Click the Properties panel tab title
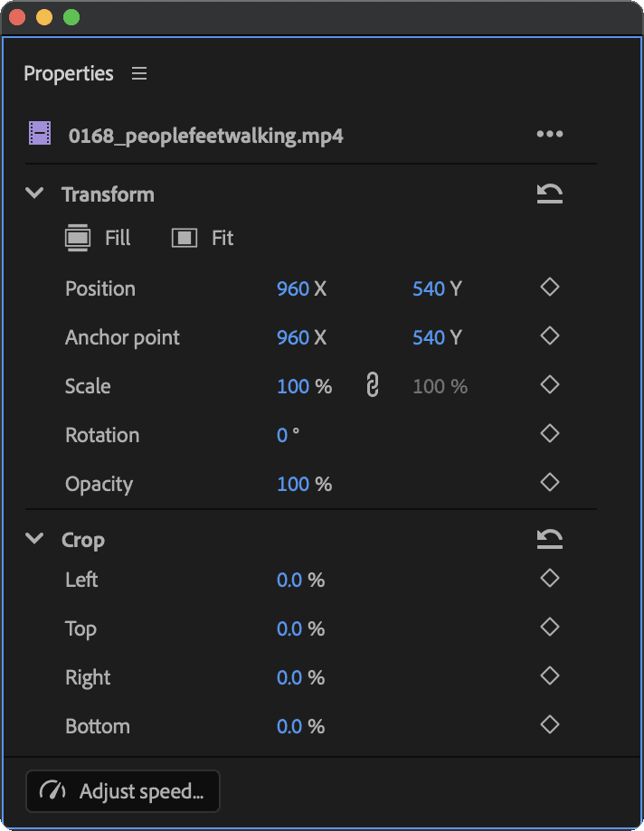The height and width of the screenshot is (831, 644). coord(69,73)
